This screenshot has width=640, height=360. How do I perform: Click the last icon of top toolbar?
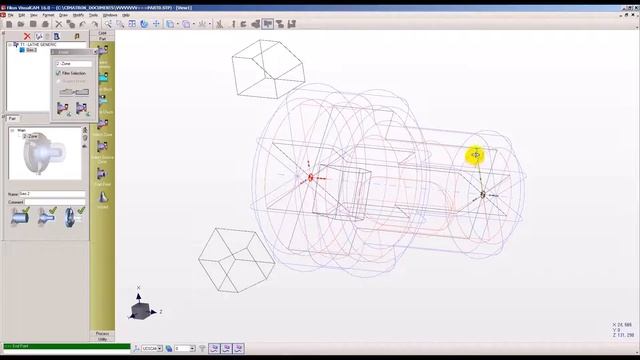pyautogui.click(x=292, y=24)
